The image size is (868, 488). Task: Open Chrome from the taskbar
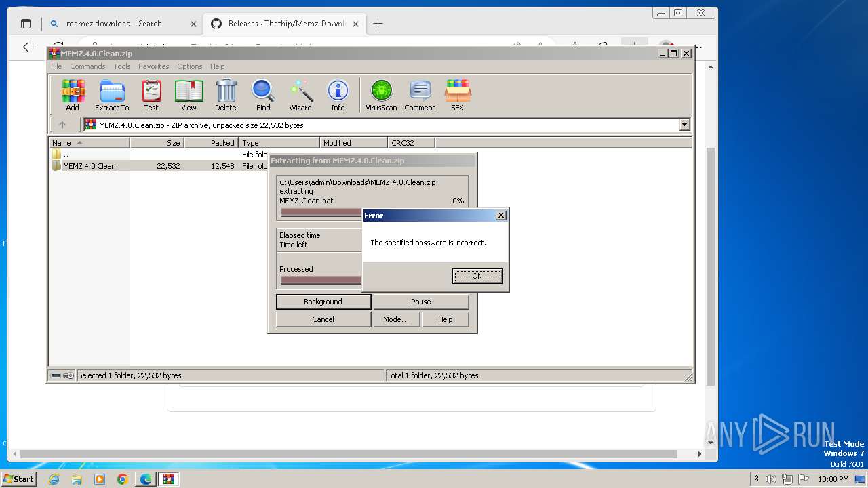[x=123, y=479]
